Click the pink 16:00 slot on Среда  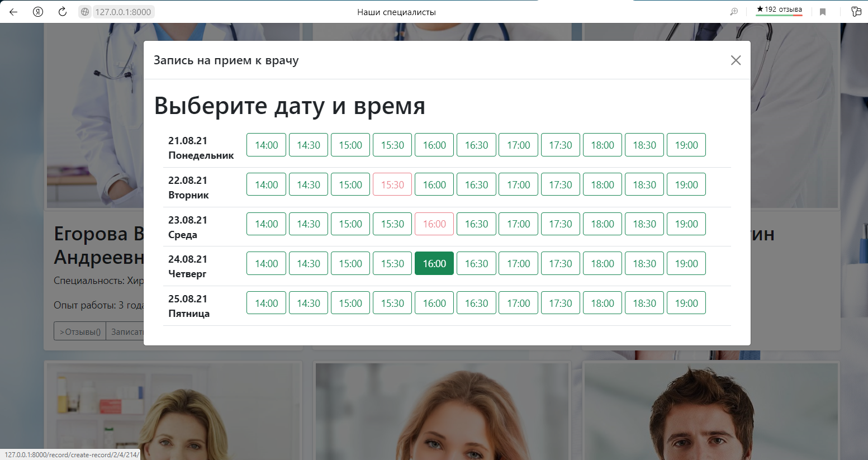[434, 224]
